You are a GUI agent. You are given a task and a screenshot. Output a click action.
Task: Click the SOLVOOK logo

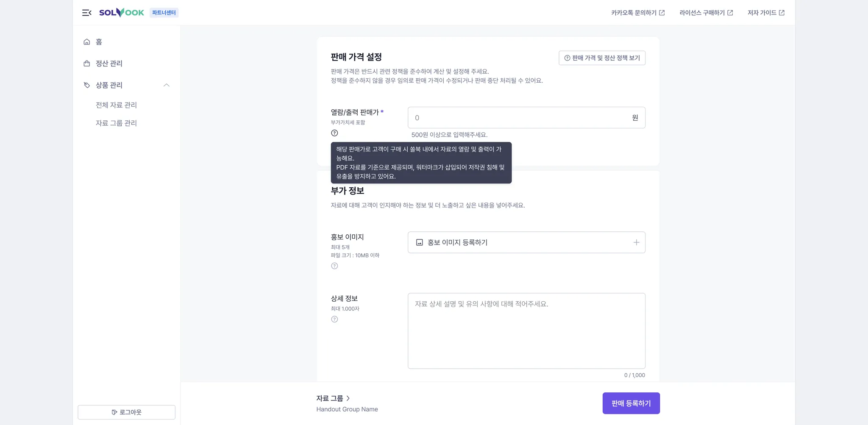point(122,13)
